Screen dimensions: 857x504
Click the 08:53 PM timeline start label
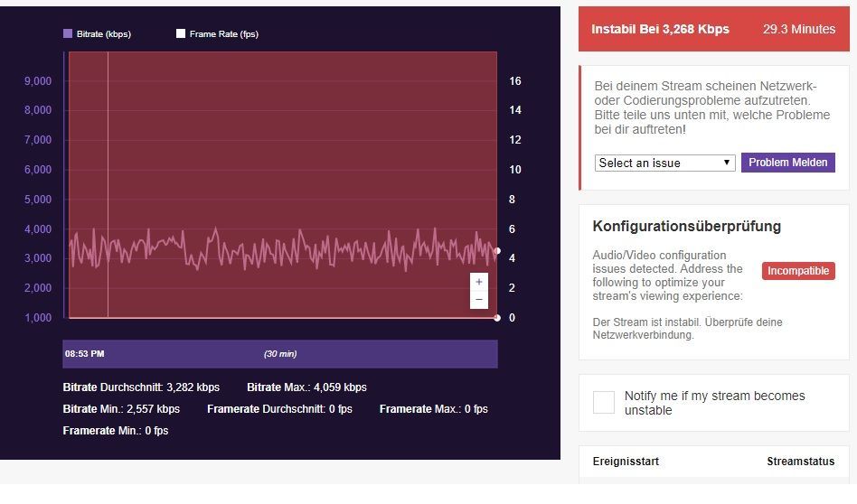click(85, 354)
